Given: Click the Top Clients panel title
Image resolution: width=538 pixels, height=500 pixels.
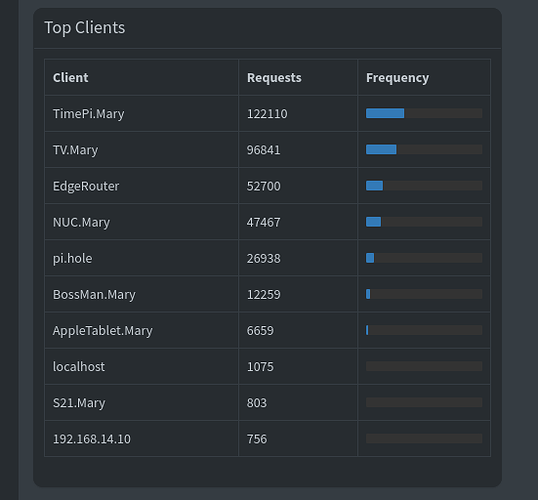Looking at the screenshot, I should coord(85,27).
